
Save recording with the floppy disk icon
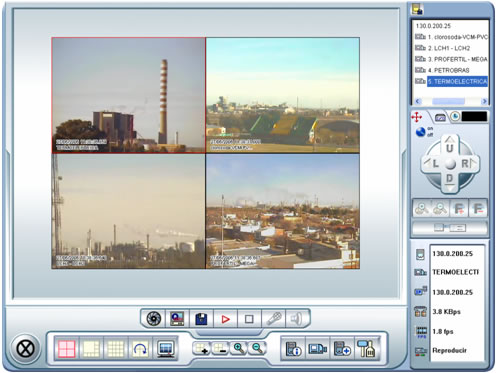(x=201, y=319)
